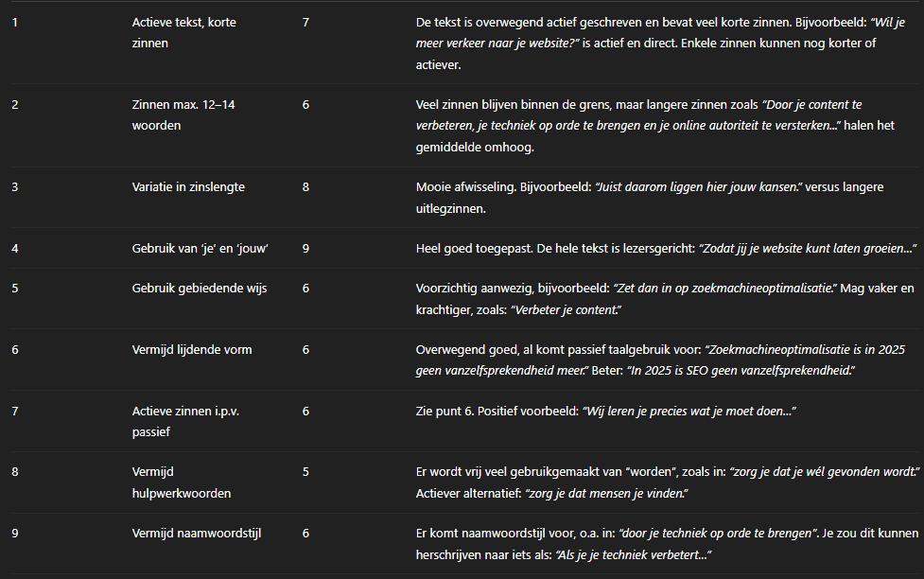Viewport: 924px width, 579px height.
Task: Select the explanation starting 'De tekst is overwegend actief'
Action: pyautogui.click(x=666, y=44)
